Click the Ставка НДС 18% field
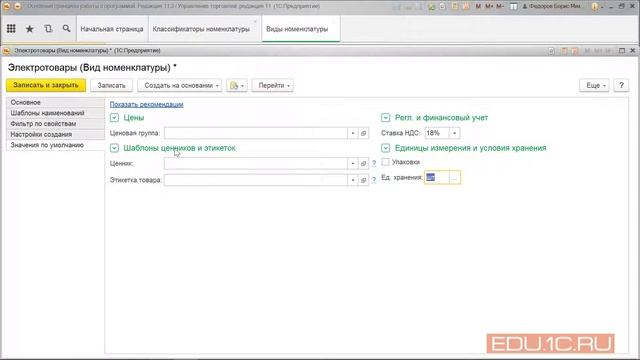Viewport: 640px width, 360px height. (437, 133)
